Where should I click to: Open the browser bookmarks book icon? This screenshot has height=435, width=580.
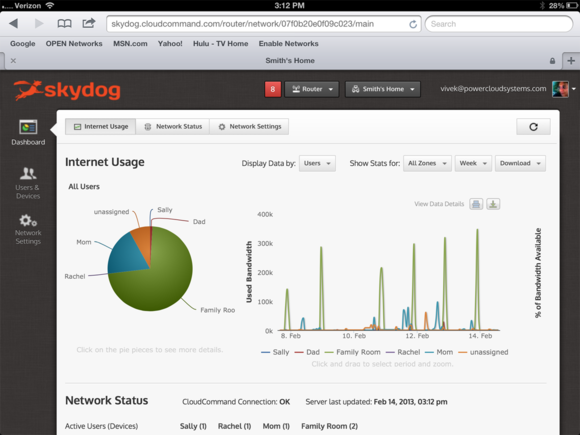click(64, 24)
